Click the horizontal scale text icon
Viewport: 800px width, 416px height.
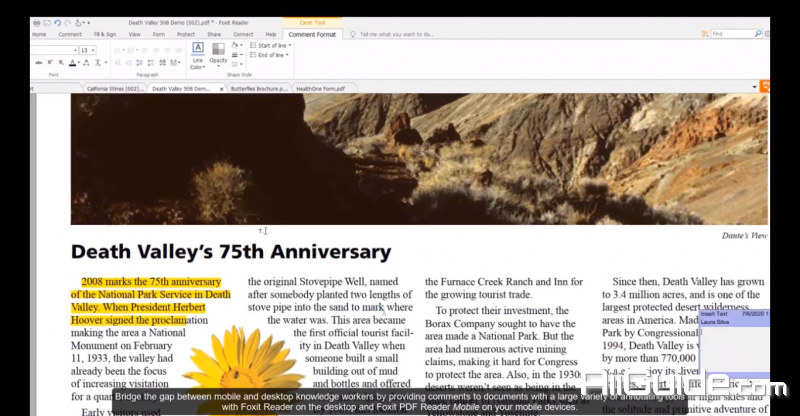(x=98, y=62)
